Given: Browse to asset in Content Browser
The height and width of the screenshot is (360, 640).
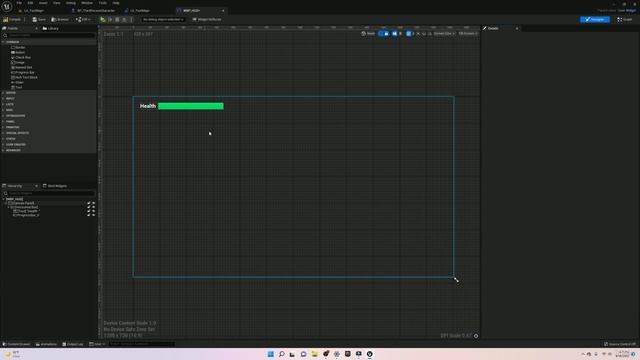Looking at the screenshot, I should 60,19.
